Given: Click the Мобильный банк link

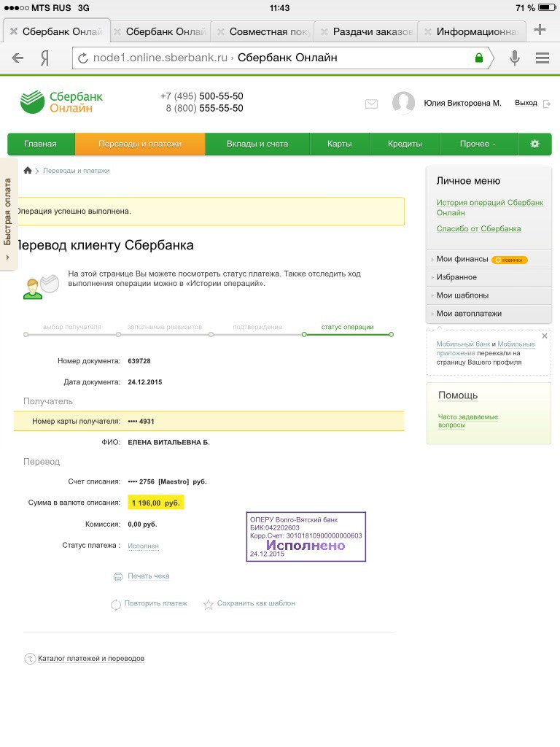Looking at the screenshot, I should pyautogui.click(x=463, y=344).
